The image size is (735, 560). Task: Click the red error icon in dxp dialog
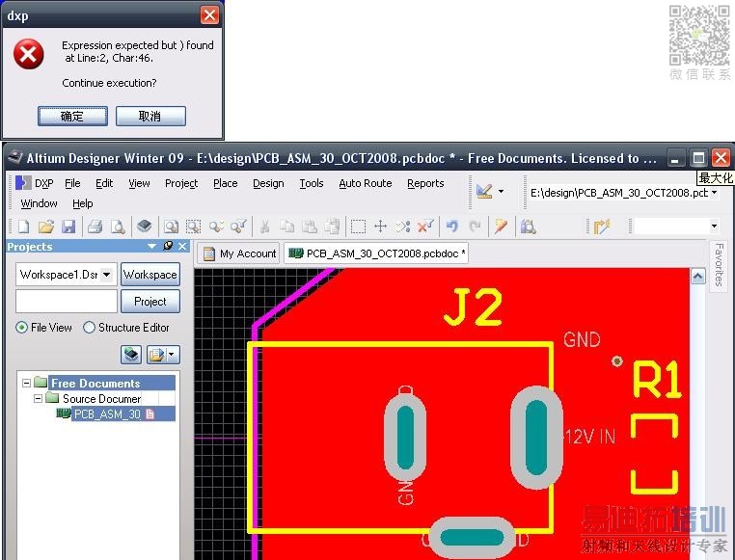[x=29, y=54]
